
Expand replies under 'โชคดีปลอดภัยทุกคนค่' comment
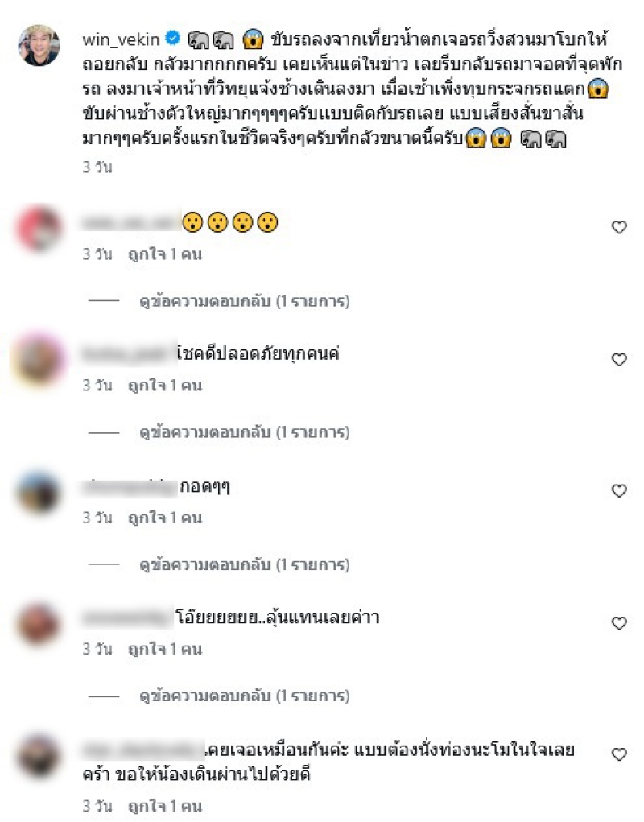tap(244, 432)
